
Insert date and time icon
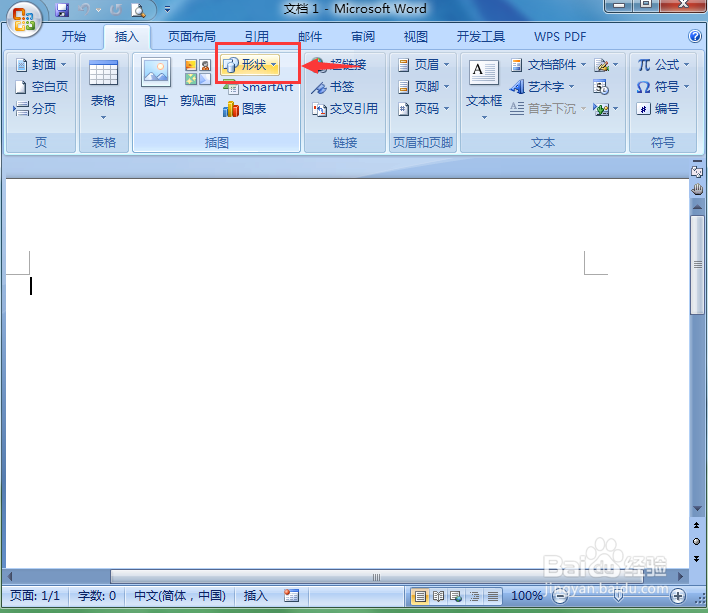tap(601, 87)
